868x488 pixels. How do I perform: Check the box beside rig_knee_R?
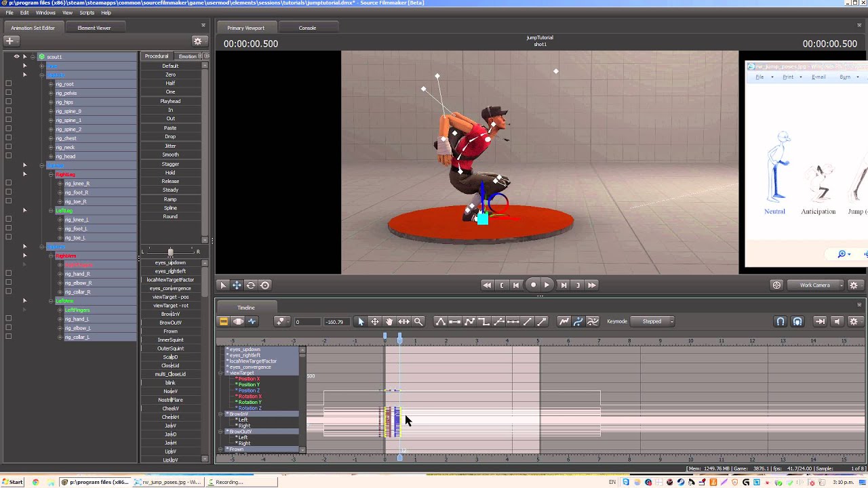(x=8, y=183)
